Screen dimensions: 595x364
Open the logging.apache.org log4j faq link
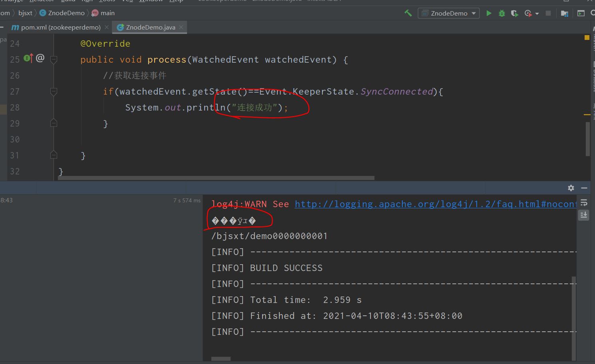pyautogui.click(x=436, y=204)
